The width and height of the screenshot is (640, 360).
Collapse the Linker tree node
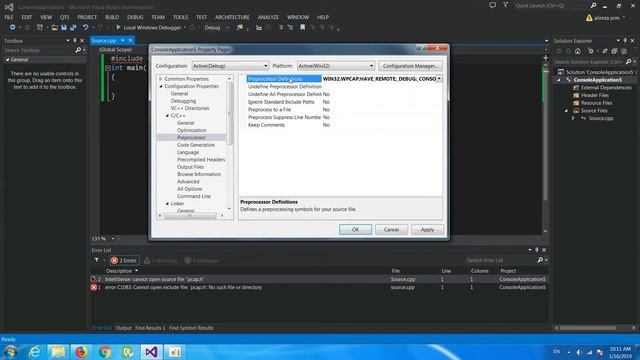coord(167,203)
